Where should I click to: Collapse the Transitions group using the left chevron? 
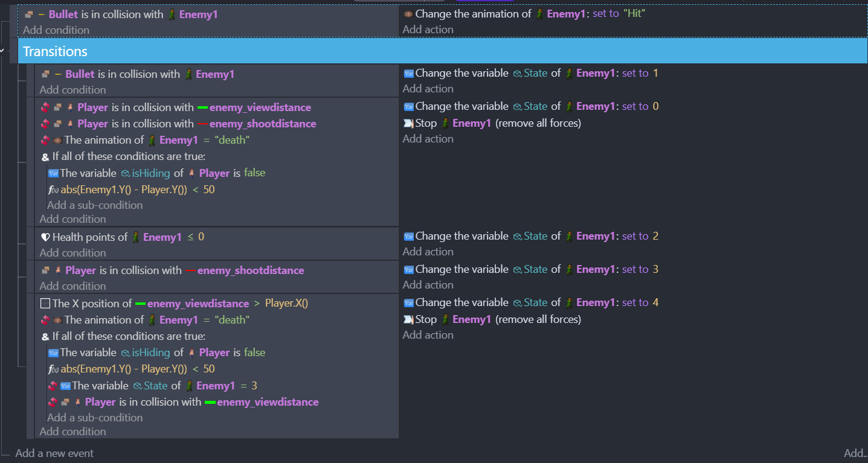(2, 51)
